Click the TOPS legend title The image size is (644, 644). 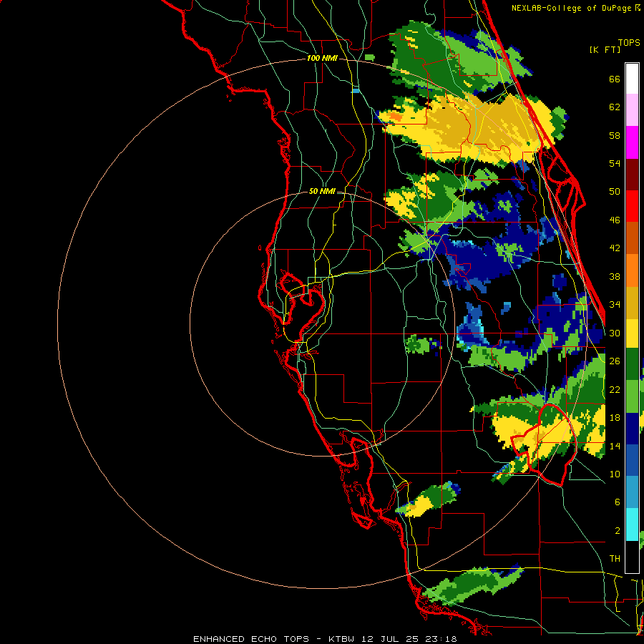click(629, 42)
